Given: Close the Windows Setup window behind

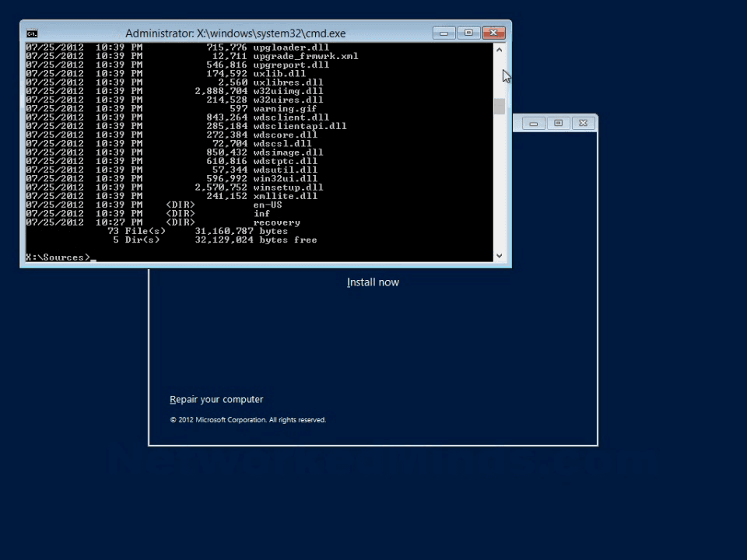Looking at the screenshot, I should coord(583,123).
